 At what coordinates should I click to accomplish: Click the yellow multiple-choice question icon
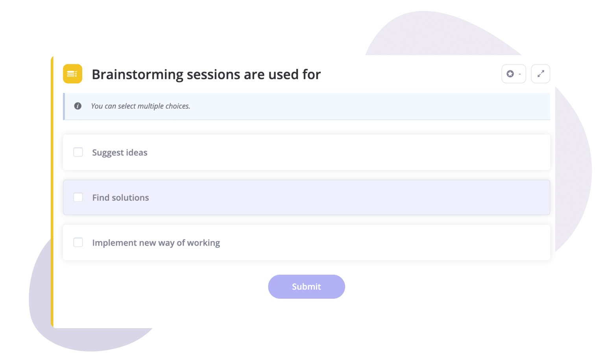(72, 74)
